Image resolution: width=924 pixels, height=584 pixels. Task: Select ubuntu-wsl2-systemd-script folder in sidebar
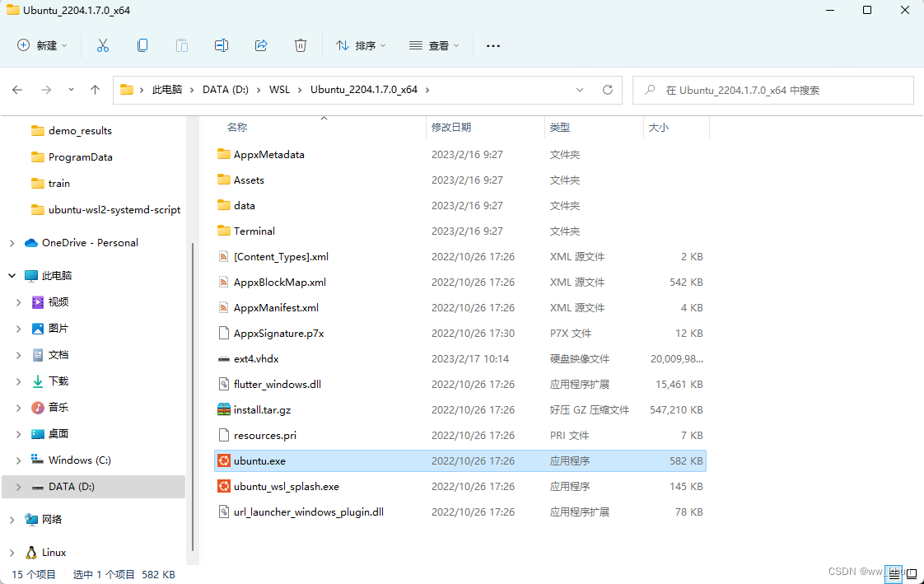pos(114,210)
